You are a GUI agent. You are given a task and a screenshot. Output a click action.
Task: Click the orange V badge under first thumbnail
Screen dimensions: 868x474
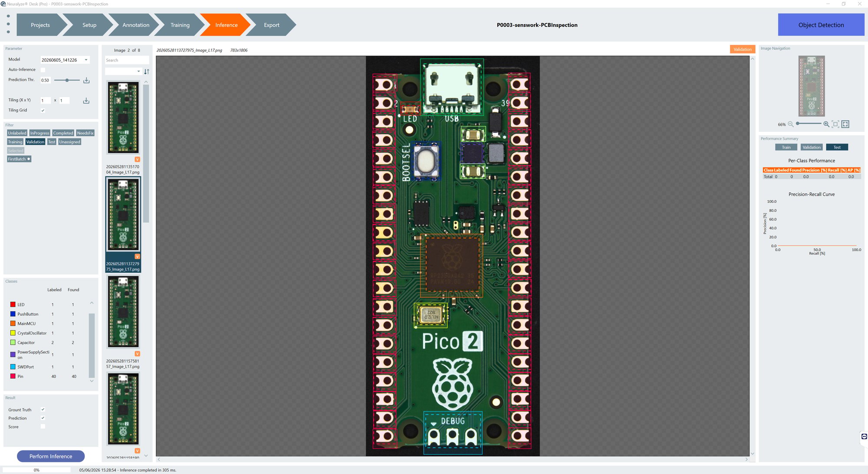pos(137,159)
